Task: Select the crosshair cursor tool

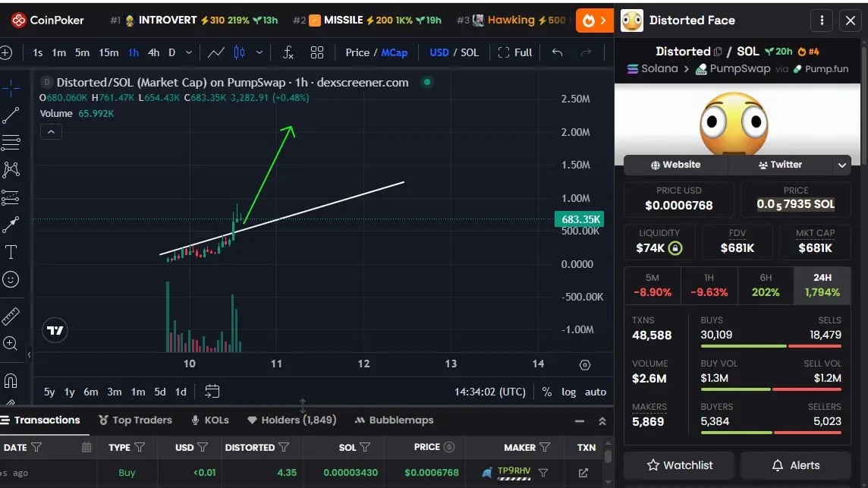Action: (x=11, y=88)
